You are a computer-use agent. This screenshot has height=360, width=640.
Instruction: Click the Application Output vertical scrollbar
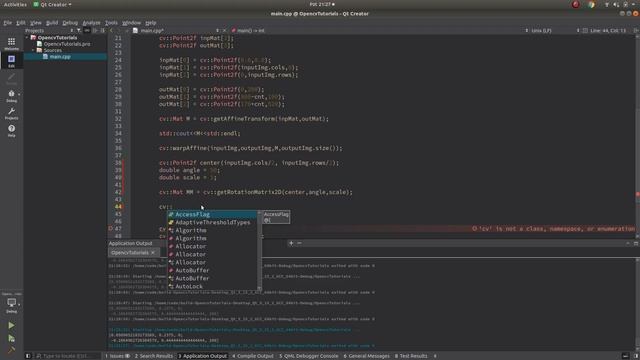pyautogui.click(x=637, y=305)
